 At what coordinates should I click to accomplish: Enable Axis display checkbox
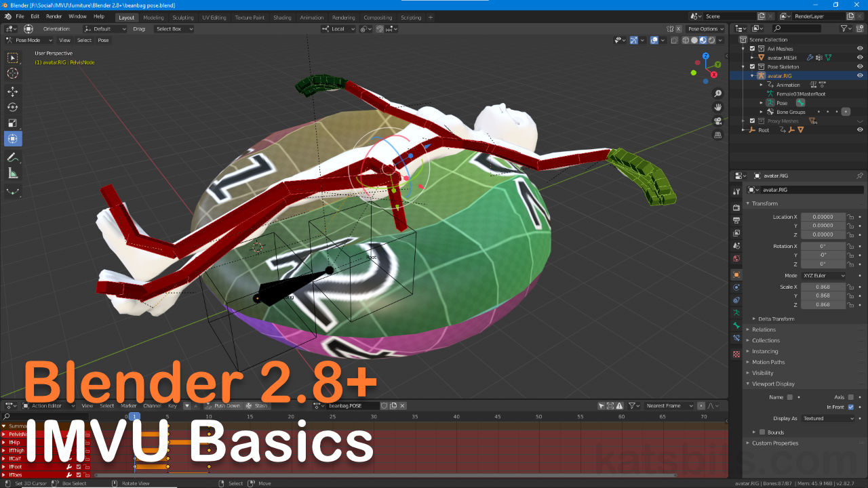coord(850,397)
